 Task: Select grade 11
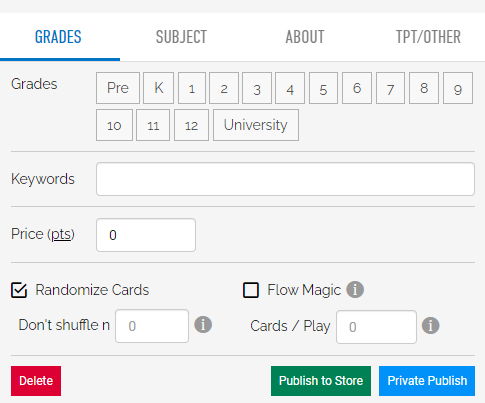pos(153,125)
